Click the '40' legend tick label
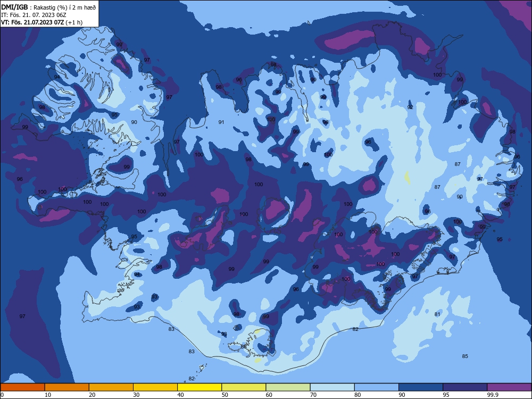 [x=180, y=395]
